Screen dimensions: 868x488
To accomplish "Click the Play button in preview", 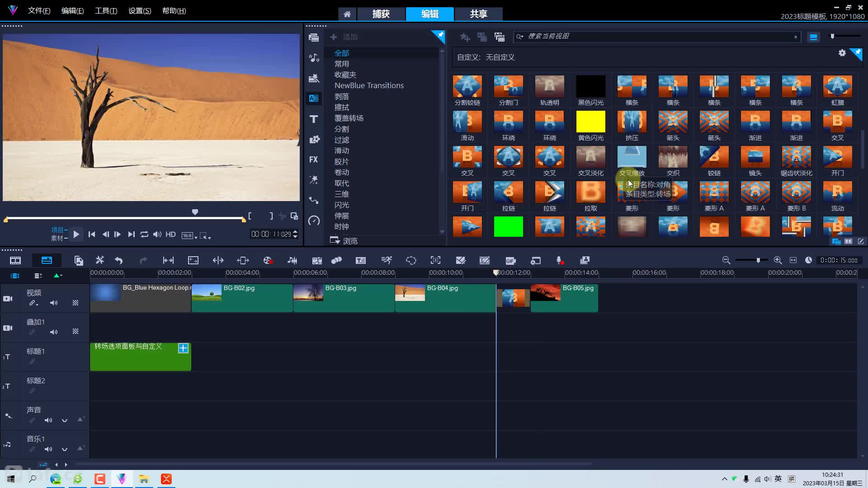I will [x=76, y=235].
